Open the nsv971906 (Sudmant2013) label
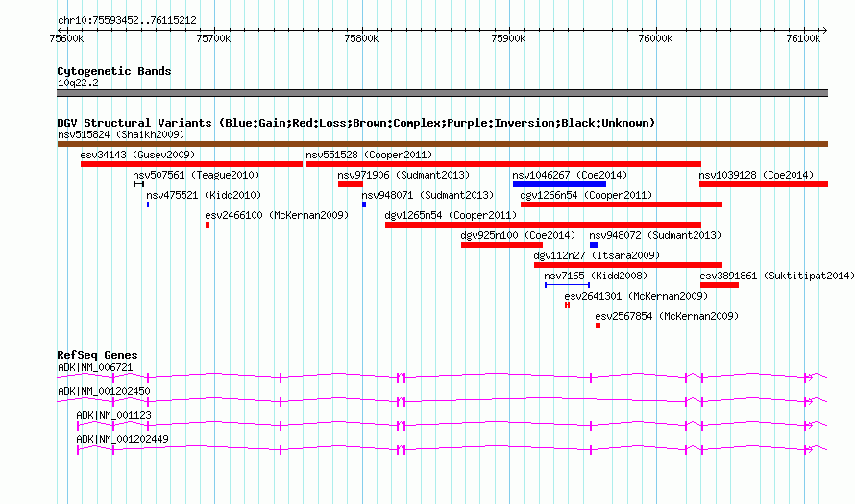This screenshot has height=504, width=855. [403, 175]
